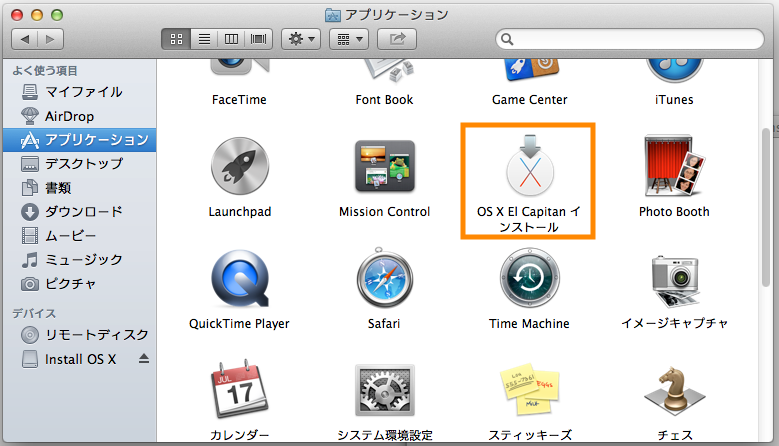Switch to list view mode
This screenshot has height=446, width=779.
point(204,39)
